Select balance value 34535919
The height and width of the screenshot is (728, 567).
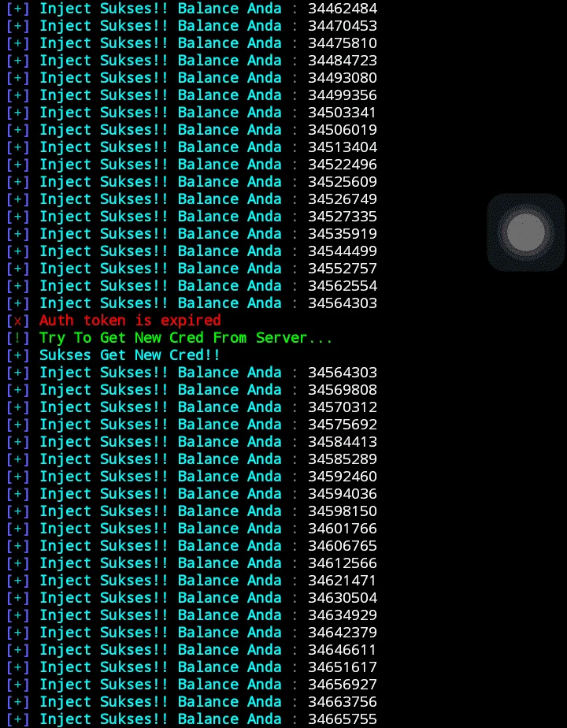coord(343,233)
